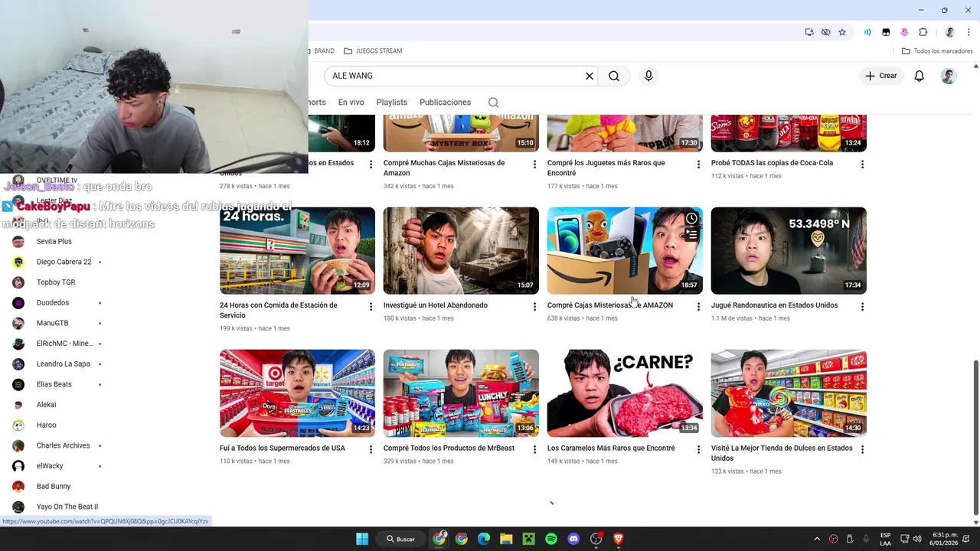The width and height of the screenshot is (980, 551).
Task: Open the 24 Horas con Comida thumbnail
Action: pyautogui.click(x=297, y=251)
